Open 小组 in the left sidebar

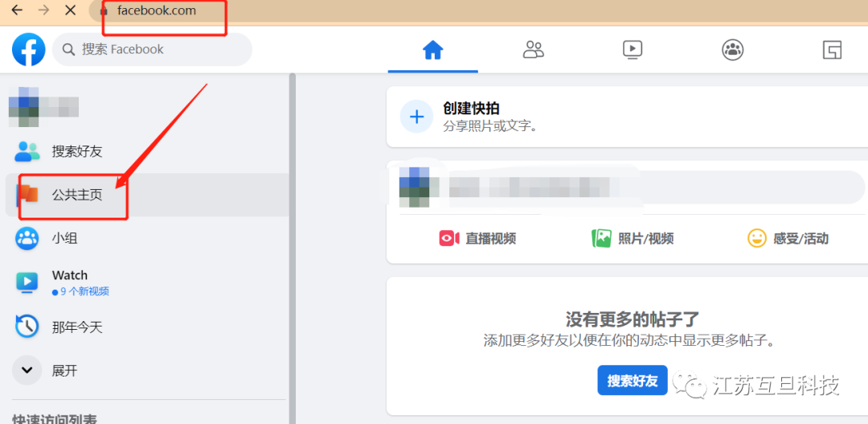pyautogui.click(x=64, y=238)
